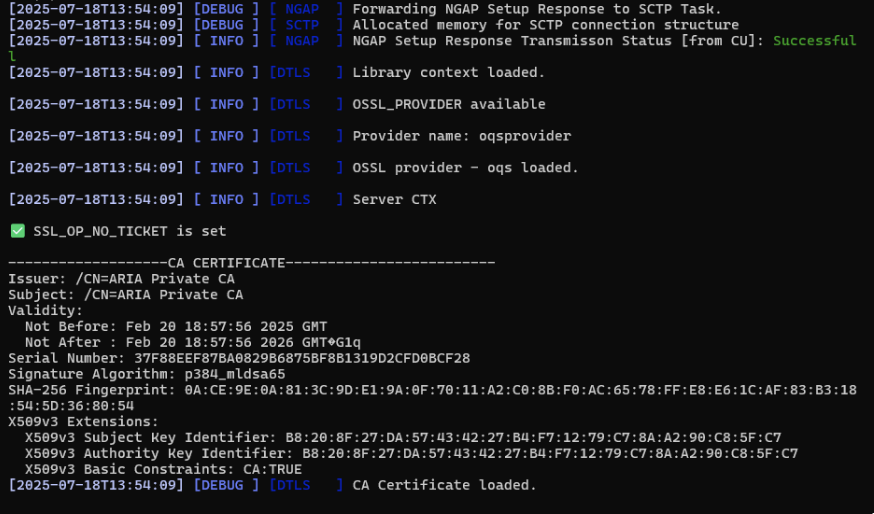Click the Issuer line of the certificate

point(121,279)
